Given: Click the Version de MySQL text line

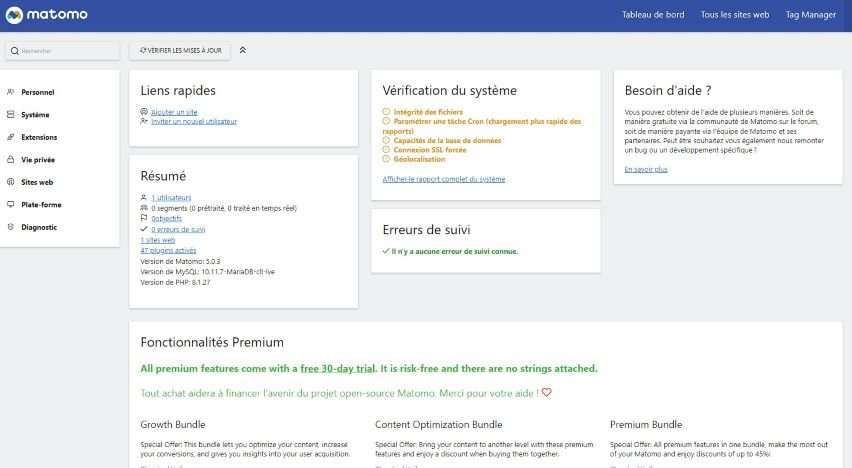Looking at the screenshot, I should click(208, 271).
